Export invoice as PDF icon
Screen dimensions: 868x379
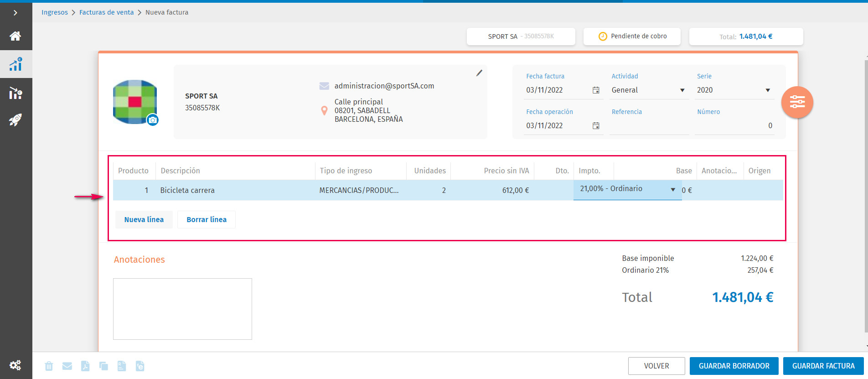85,366
